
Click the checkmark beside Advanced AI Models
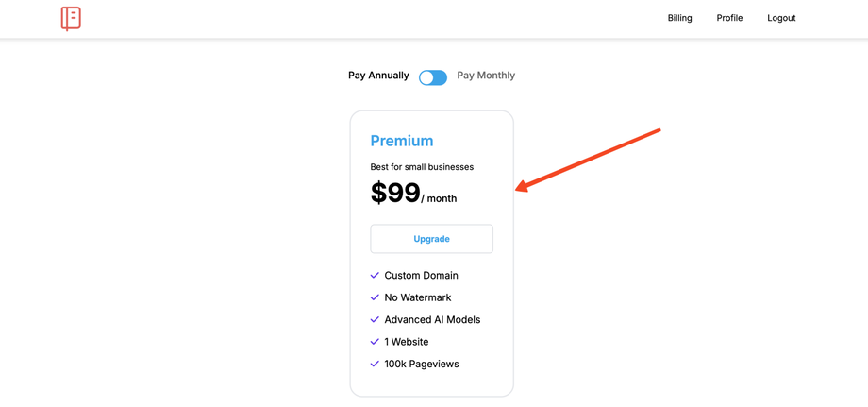tap(375, 319)
